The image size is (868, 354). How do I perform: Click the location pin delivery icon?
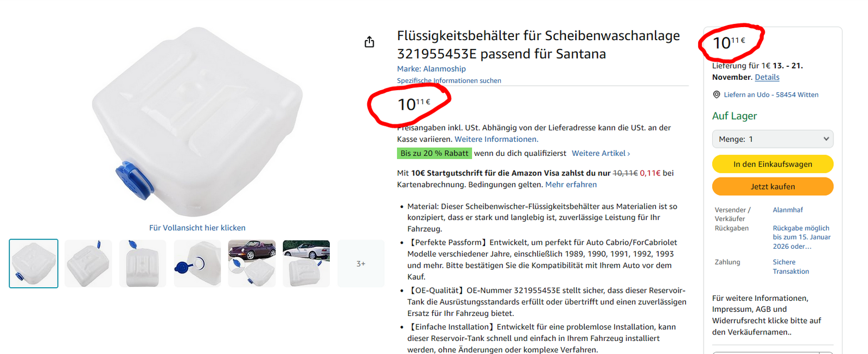(x=716, y=94)
